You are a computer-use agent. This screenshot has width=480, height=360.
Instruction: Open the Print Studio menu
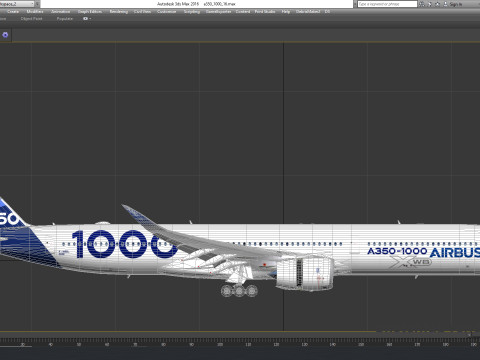pyautogui.click(x=265, y=12)
